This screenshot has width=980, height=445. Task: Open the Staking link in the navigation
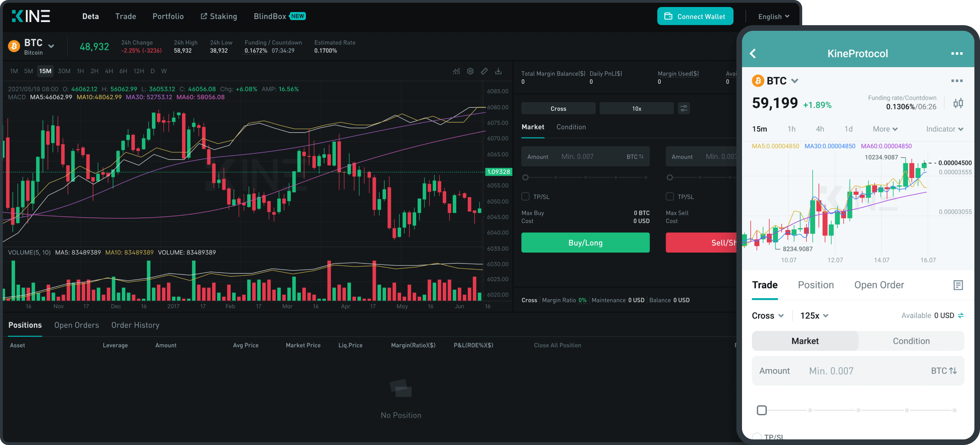pos(219,16)
